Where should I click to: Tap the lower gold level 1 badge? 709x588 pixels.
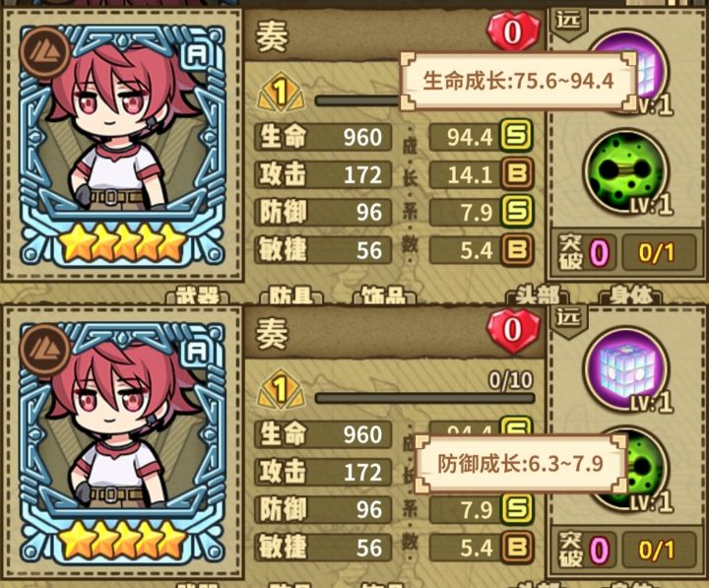pos(281,388)
